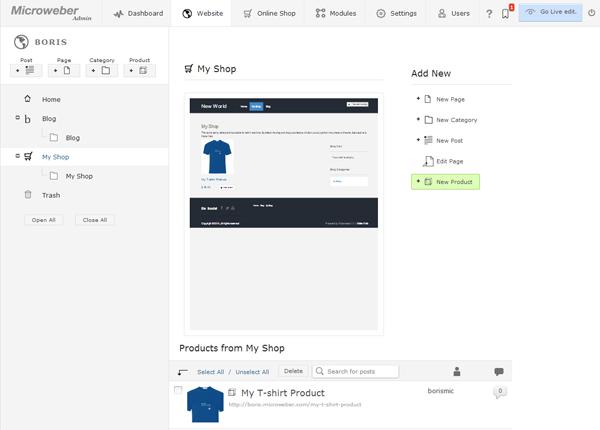Check the My T-shirt Product checkbox
The image size is (600, 430).
pos(178,390)
